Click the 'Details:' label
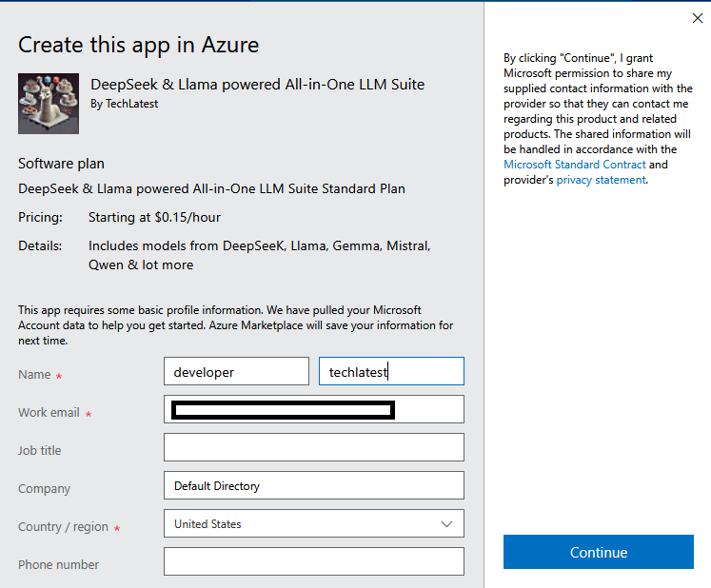Image resolution: width=711 pixels, height=588 pixels. pyautogui.click(x=40, y=245)
